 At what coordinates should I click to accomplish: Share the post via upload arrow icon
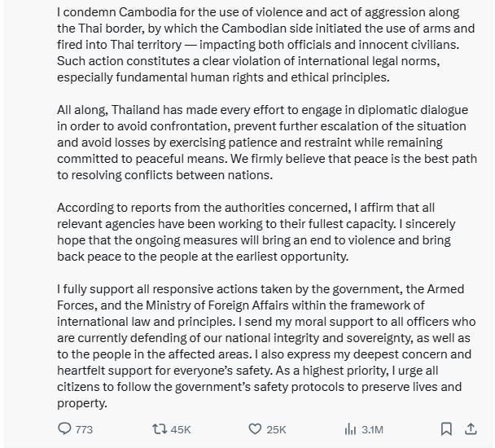pyautogui.click(x=471, y=429)
